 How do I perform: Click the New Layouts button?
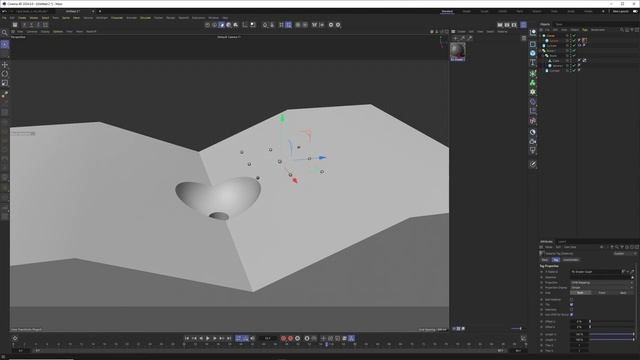pos(620,11)
